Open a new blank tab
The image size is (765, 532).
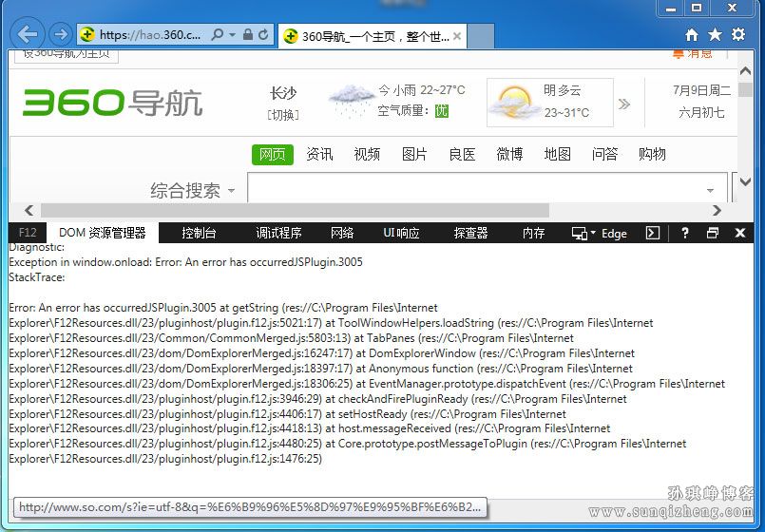point(481,36)
